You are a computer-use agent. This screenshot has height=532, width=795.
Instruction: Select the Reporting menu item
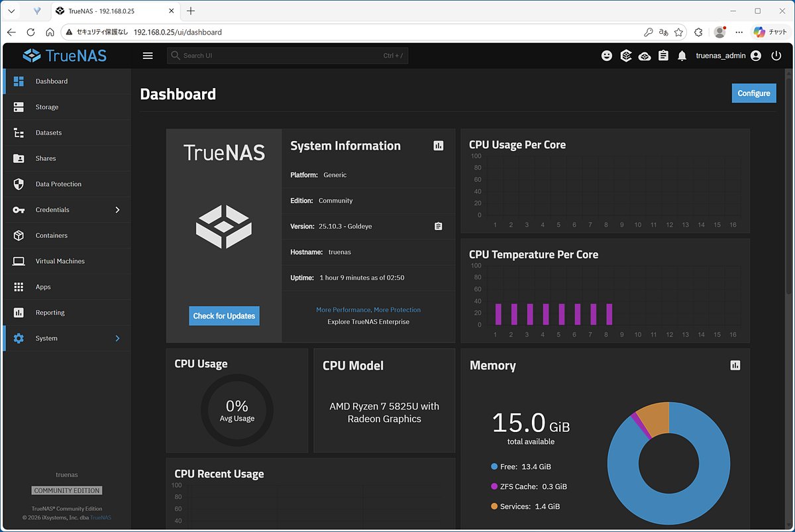[x=67, y=313]
